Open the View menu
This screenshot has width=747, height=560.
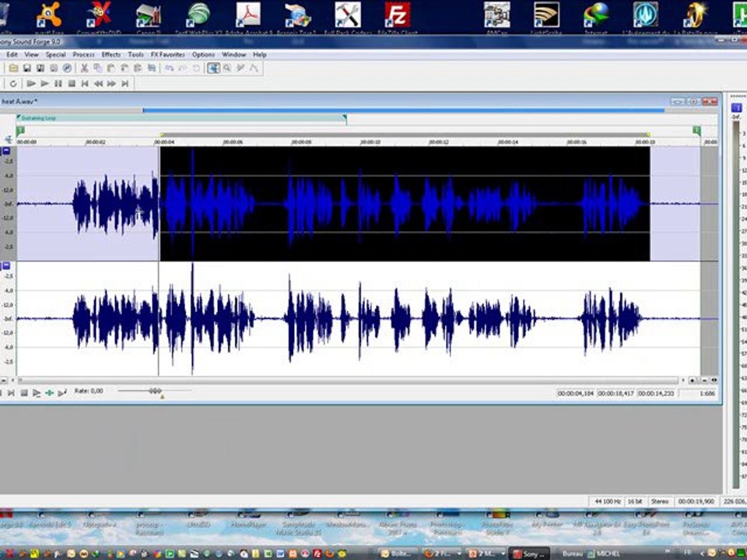coord(31,54)
